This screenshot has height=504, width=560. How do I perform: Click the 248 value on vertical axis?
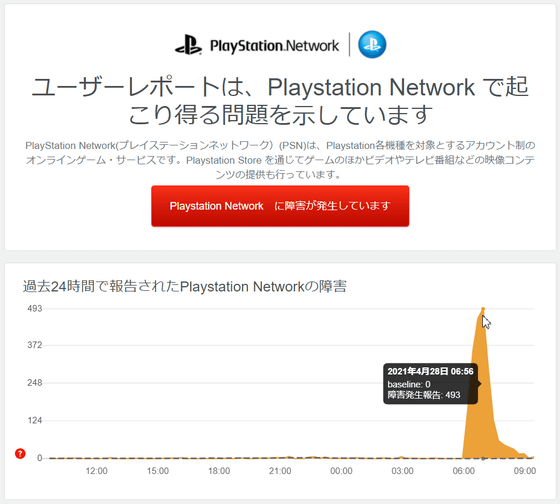tap(35, 383)
